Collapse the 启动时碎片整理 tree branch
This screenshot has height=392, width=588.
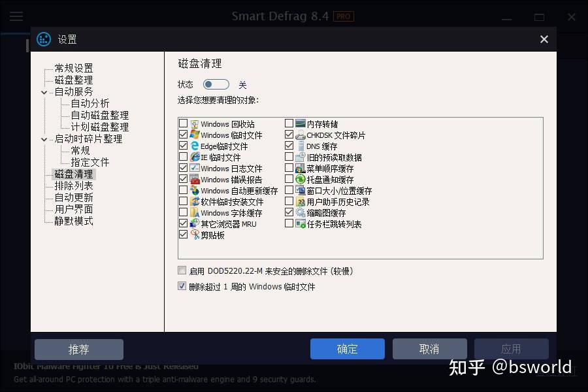coord(44,139)
